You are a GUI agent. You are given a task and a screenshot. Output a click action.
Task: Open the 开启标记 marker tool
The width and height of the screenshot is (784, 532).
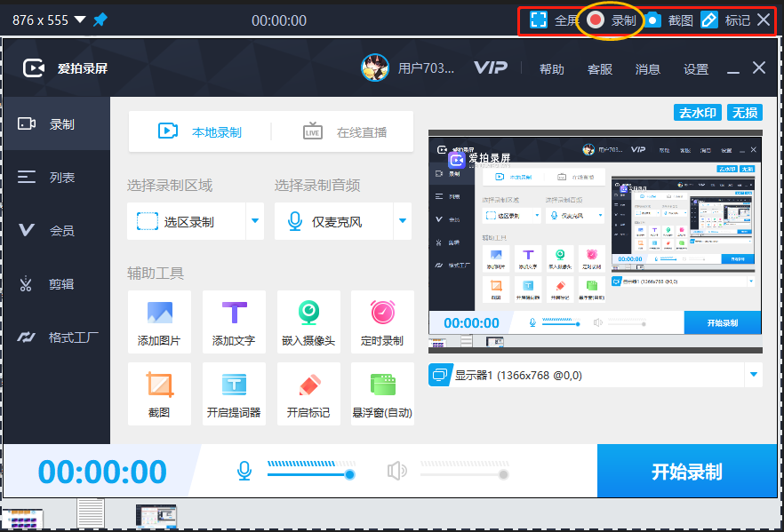(x=308, y=393)
